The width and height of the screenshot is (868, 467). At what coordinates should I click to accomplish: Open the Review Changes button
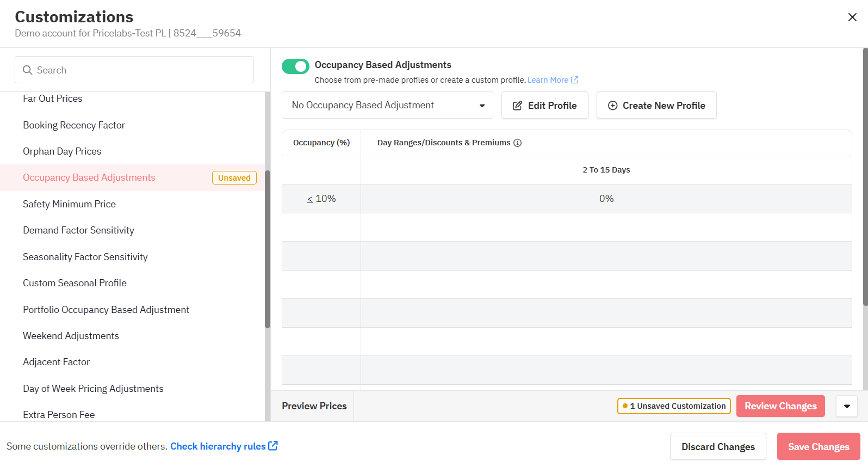click(x=780, y=406)
